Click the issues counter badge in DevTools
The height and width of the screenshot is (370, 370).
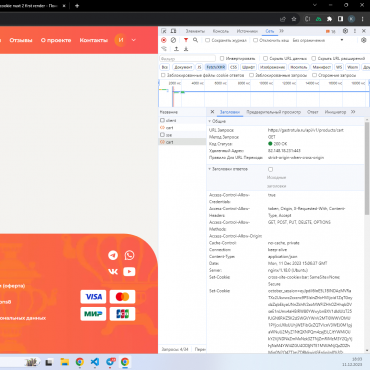pos(331,31)
